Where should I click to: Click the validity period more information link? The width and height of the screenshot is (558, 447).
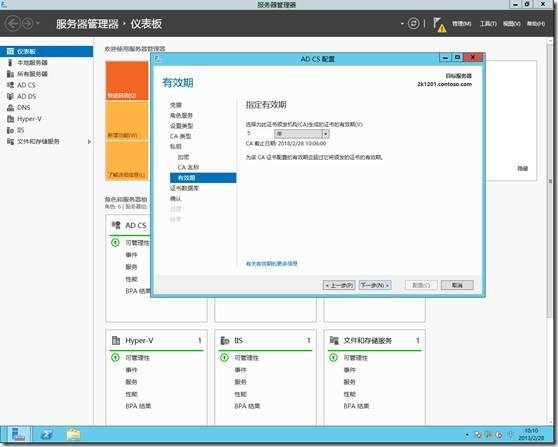pyautogui.click(x=272, y=264)
